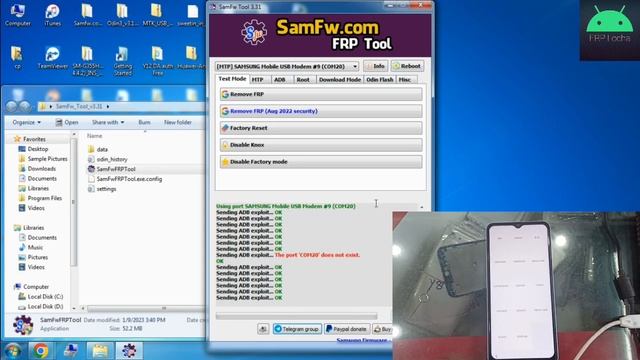Select SamFwFRPTool.exe.config file

125,179
